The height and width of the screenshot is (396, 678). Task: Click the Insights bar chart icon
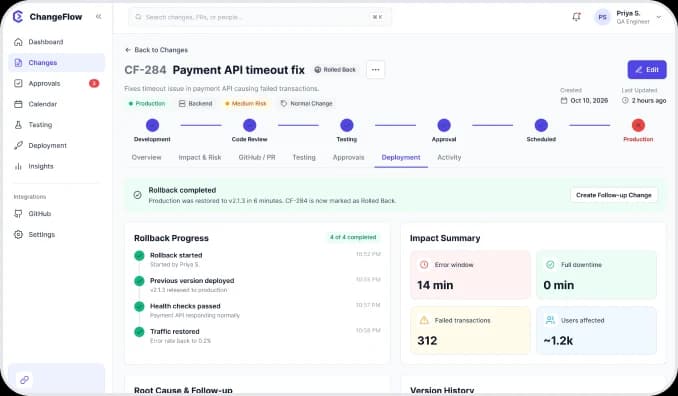coord(18,166)
